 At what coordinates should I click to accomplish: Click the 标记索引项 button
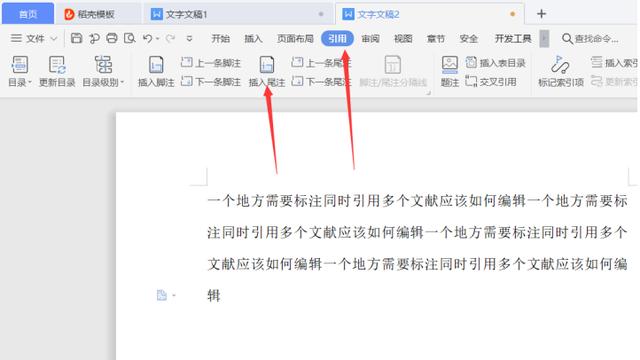tap(560, 72)
